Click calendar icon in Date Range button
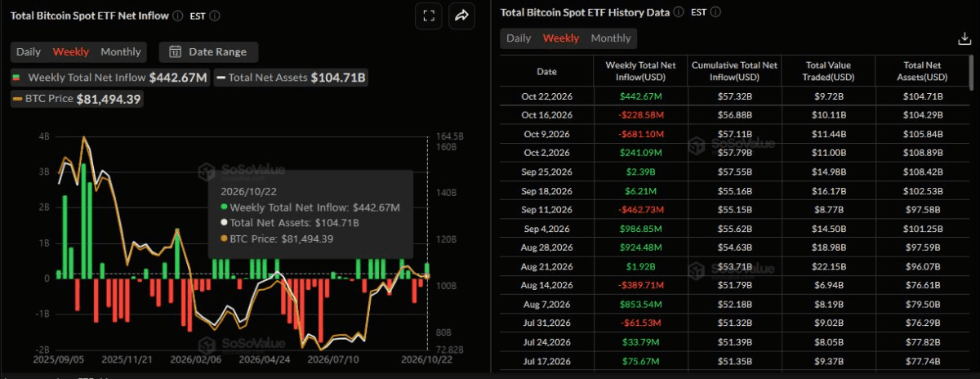The width and height of the screenshot is (980, 379). (x=175, y=51)
